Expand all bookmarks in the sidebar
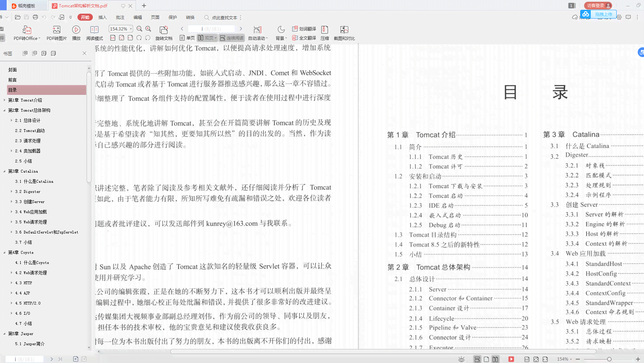Image resolution: width=644 pixels, height=363 pixels. [25, 53]
